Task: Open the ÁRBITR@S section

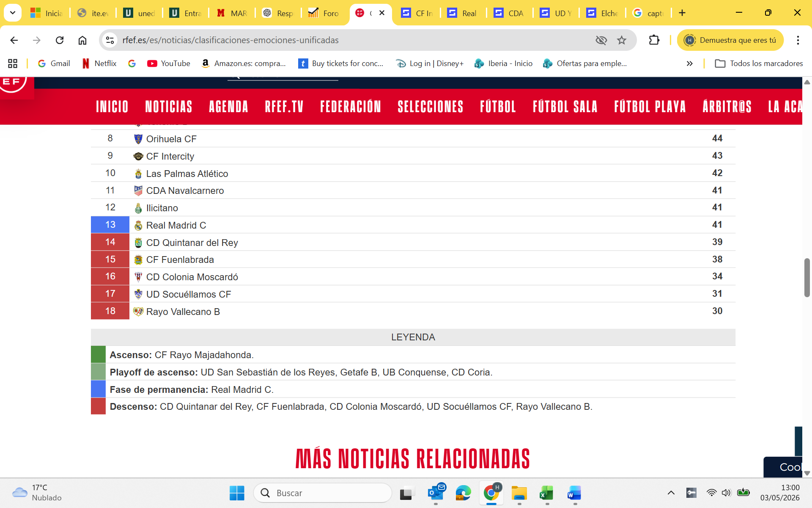Action: 727,107
